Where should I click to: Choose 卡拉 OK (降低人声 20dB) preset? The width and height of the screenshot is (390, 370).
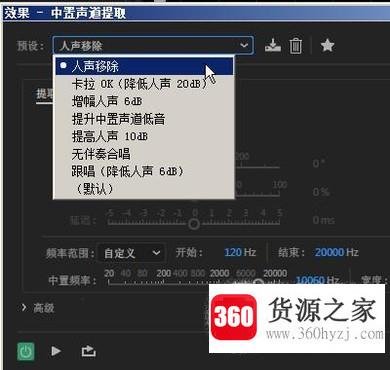pyautogui.click(x=144, y=84)
